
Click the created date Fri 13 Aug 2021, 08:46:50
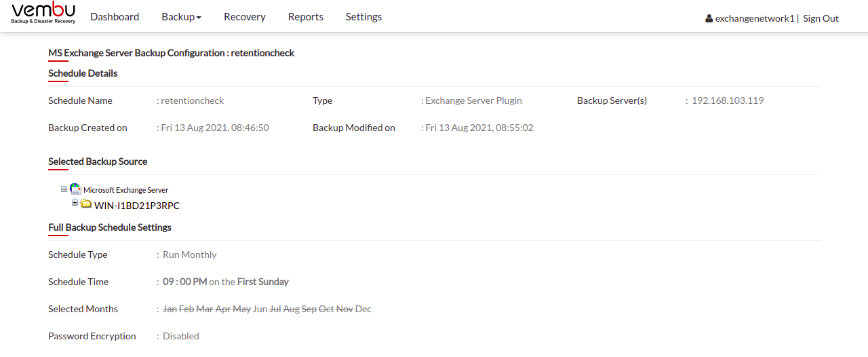[215, 128]
